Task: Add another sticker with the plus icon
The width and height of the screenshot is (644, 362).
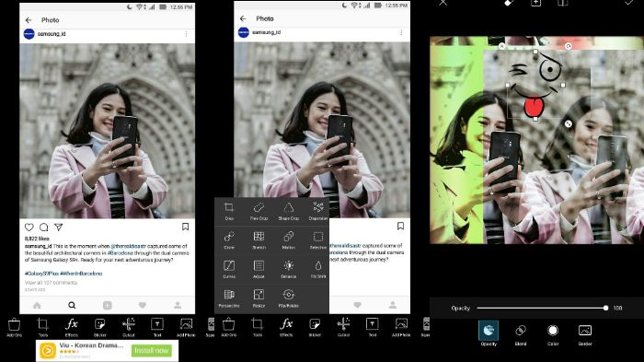Action: pyautogui.click(x=535, y=3)
